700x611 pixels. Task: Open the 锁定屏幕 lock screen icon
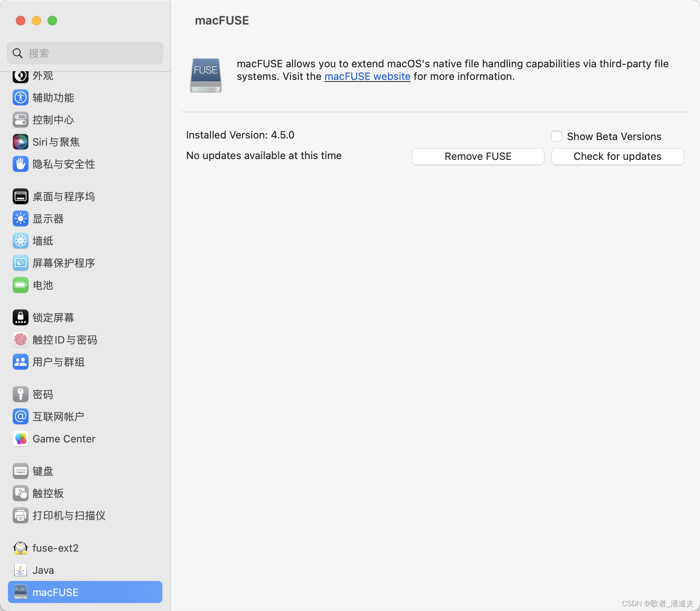click(21, 317)
